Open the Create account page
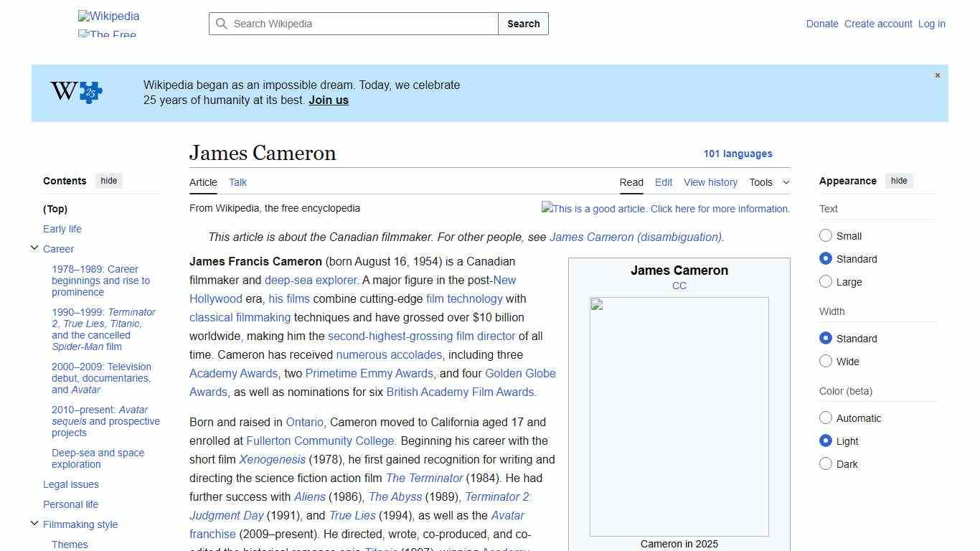This screenshot has height=551, width=980. coord(878,24)
